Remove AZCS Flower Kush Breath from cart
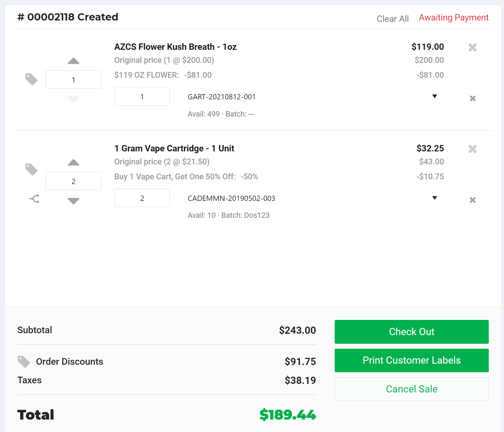Viewport: 504px width, 432px height. pos(472,48)
